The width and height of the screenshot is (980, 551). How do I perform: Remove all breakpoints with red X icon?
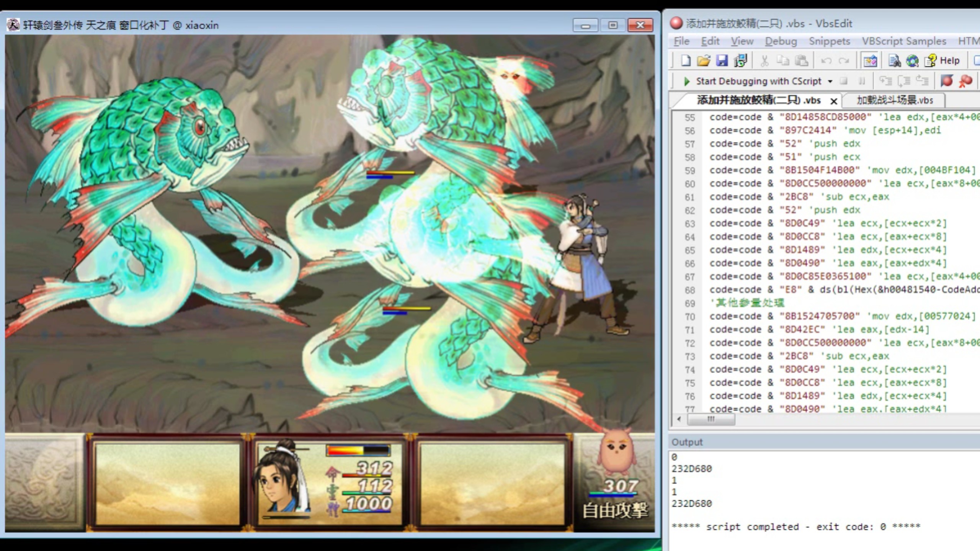pos(966,81)
